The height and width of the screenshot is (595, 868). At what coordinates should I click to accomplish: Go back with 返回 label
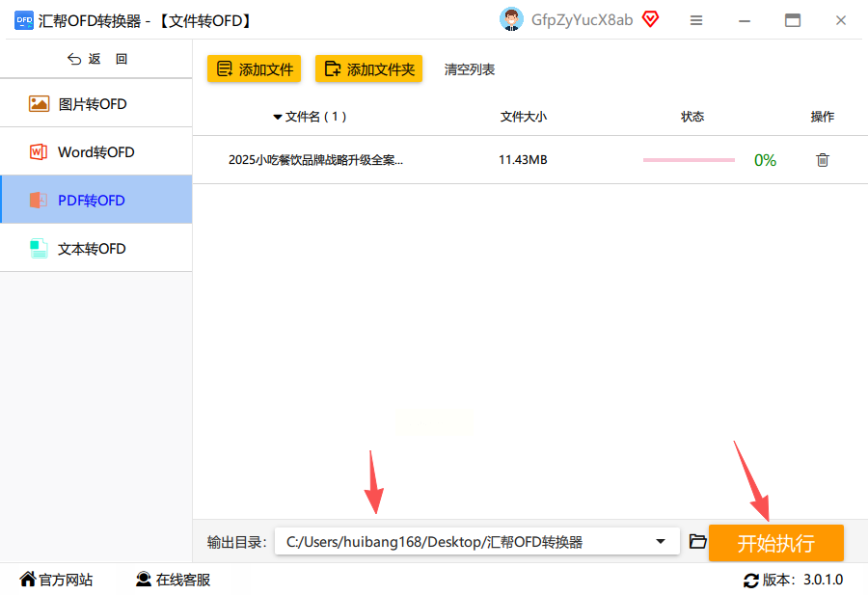pos(108,59)
